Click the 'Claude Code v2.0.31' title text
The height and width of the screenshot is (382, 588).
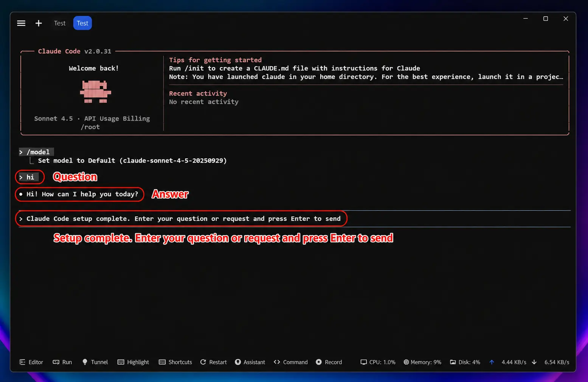pos(74,51)
